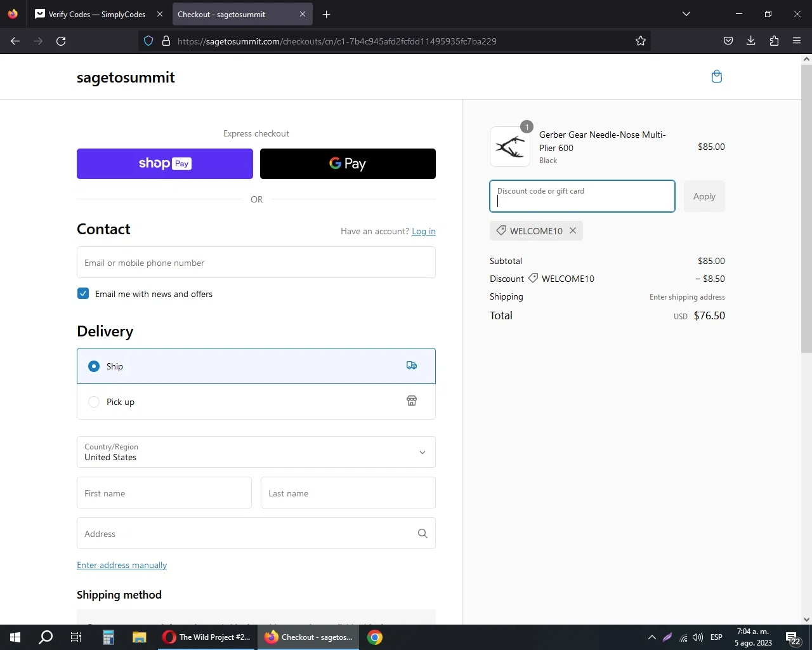Click the site padlock security icon
This screenshot has height=650, width=812.
tap(166, 41)
